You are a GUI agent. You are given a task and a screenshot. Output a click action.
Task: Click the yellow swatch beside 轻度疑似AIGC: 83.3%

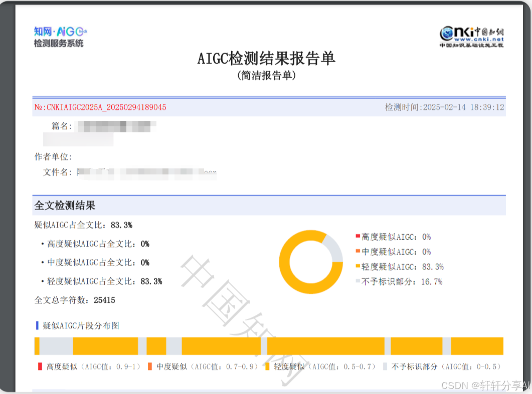358,266
